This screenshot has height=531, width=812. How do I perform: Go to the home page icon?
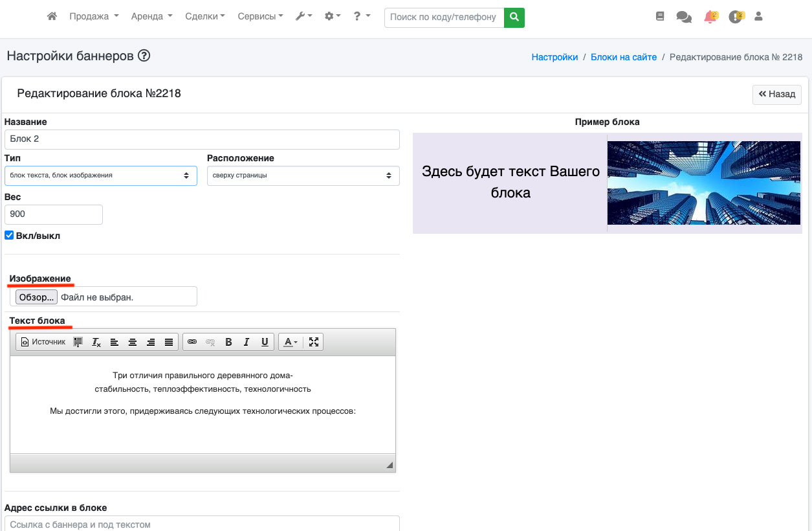tap(52, 17)
